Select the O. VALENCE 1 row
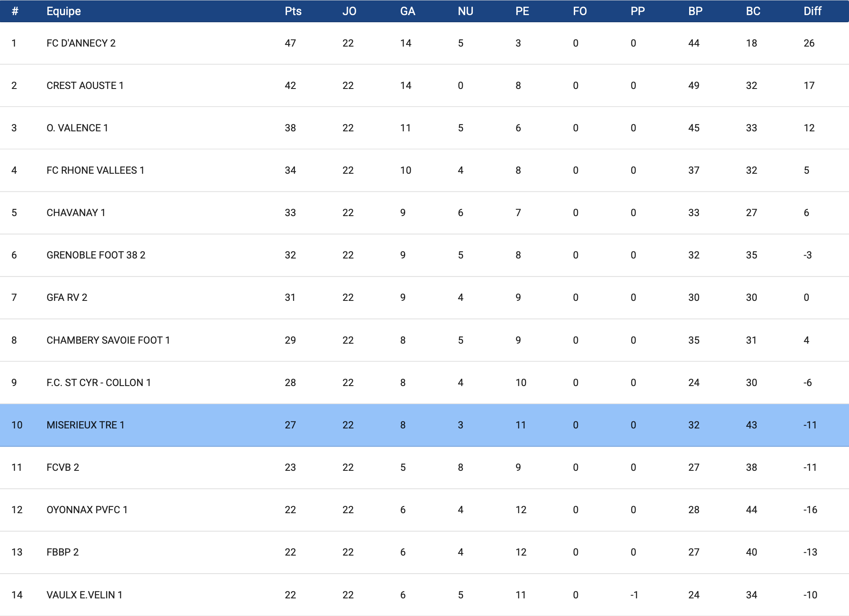Image resolution: width=849 pixels, height=616 pixels. pyautogui.click(x=77, y=128)
